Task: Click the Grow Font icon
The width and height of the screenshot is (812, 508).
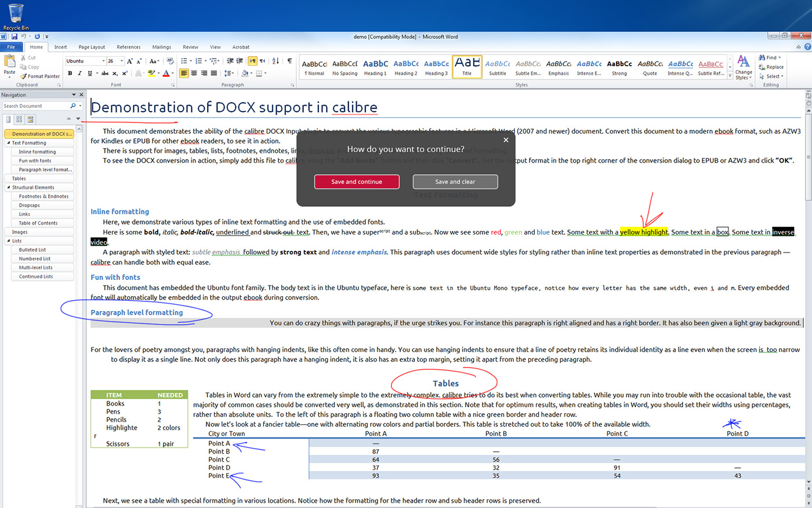Action: [x=130, y=61]
